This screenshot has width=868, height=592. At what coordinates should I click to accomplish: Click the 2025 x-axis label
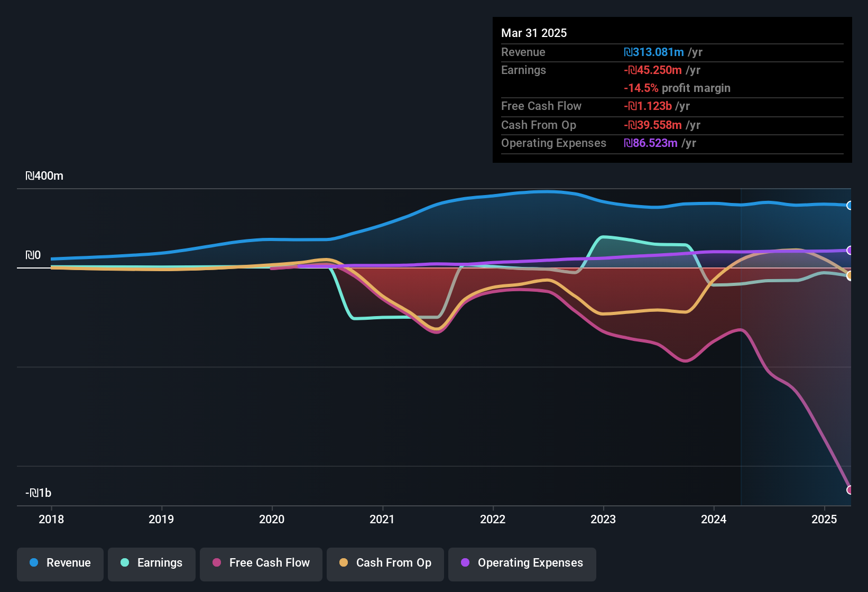tap(824, 519)
